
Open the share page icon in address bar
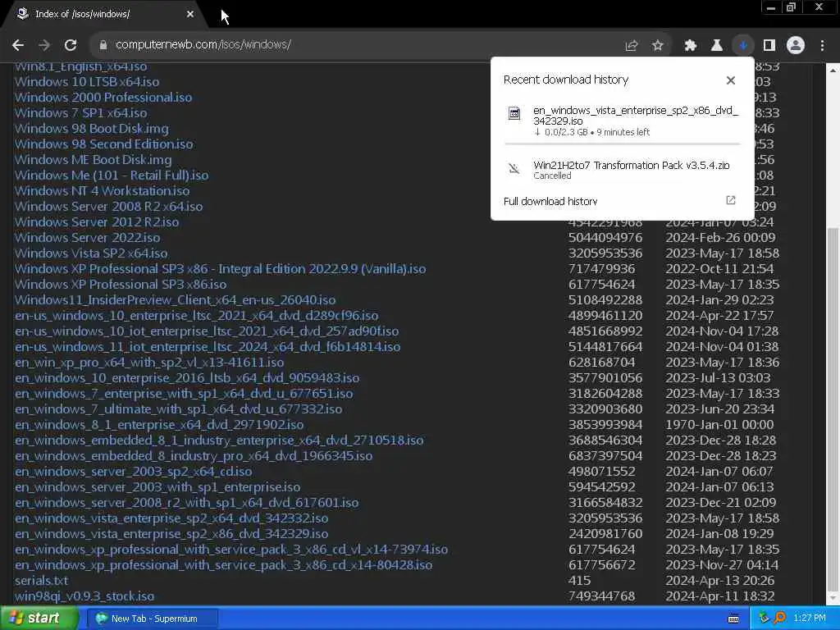pos(632,46)
